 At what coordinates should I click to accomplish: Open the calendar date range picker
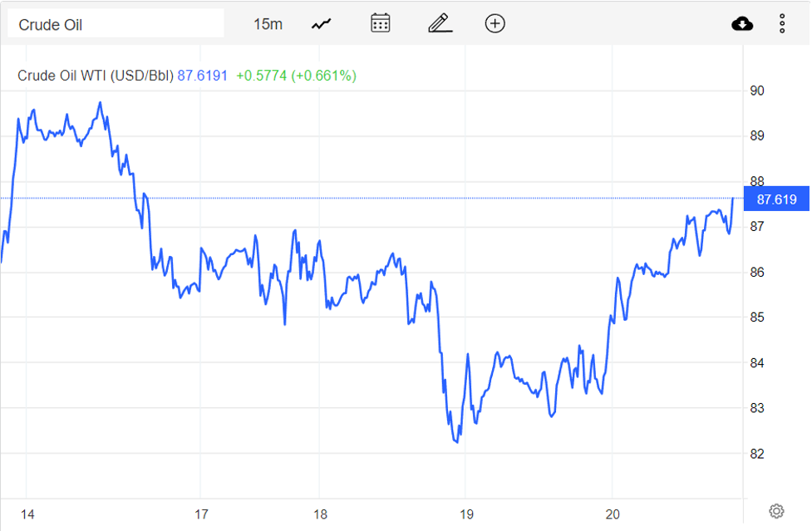point(381,23)
